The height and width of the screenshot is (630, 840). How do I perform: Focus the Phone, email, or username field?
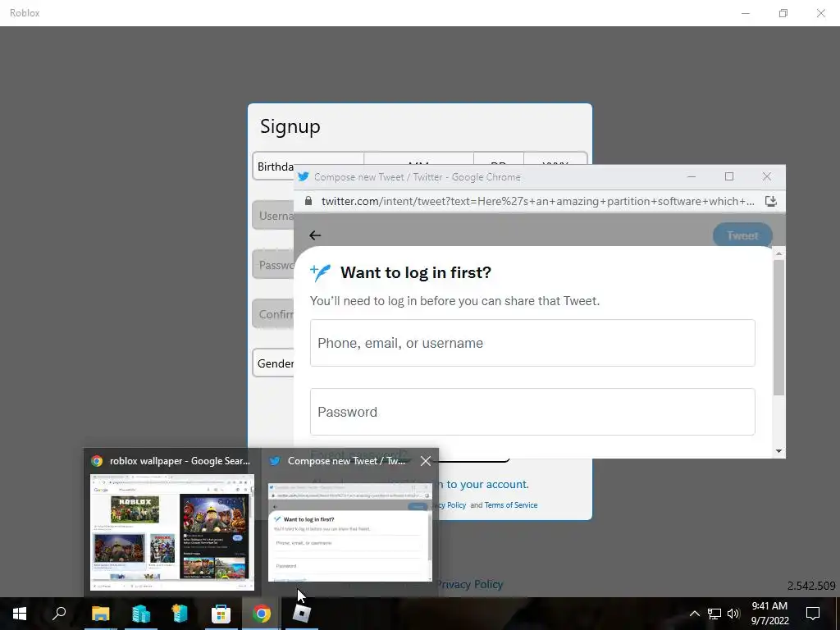coord(532,343)
